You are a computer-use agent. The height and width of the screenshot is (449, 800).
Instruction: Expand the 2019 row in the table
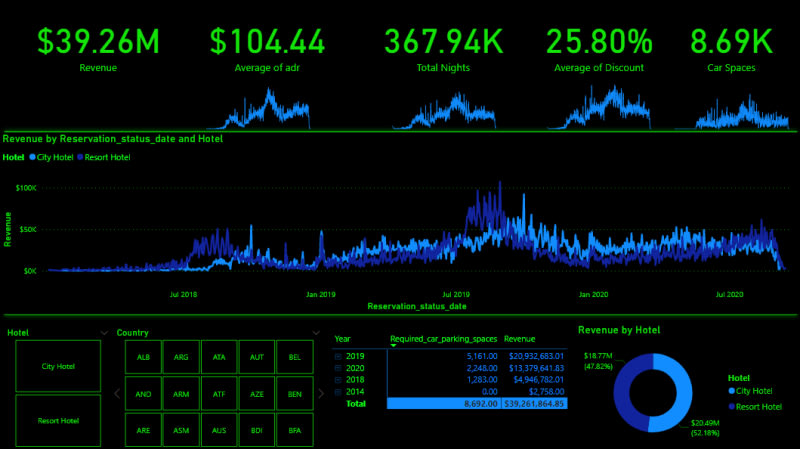coord(338,355)
